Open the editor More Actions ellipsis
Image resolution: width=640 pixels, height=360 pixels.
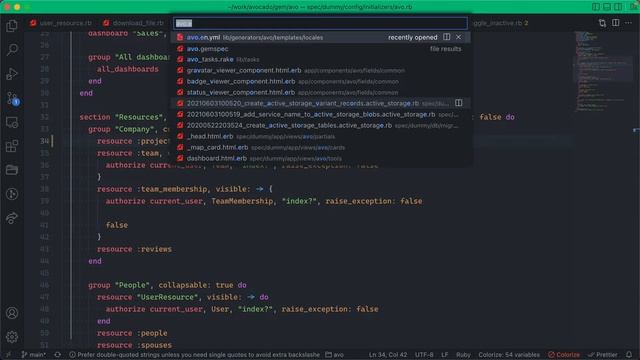click(628, 23)
